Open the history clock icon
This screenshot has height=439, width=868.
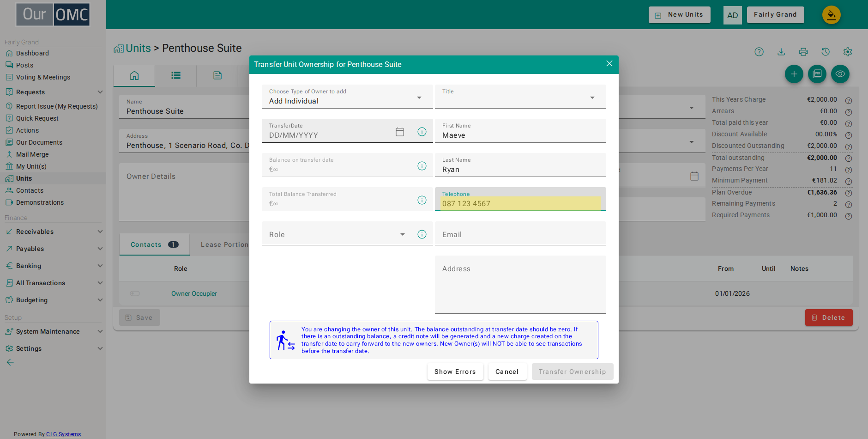(826, 52)
